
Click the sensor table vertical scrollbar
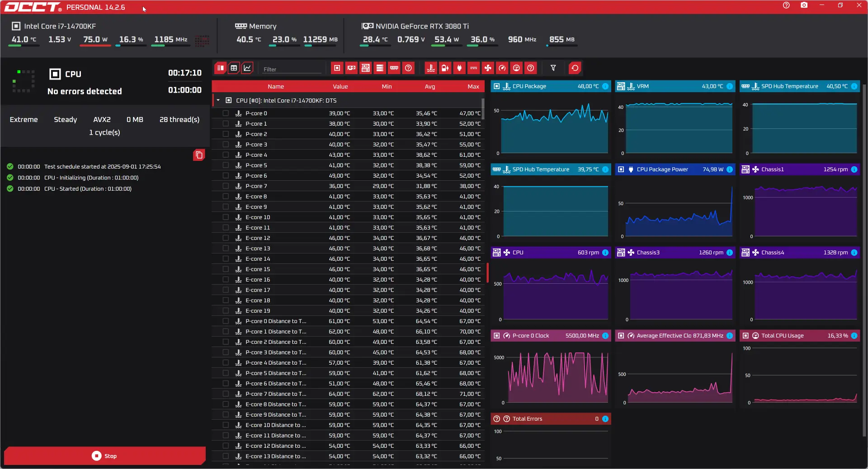click(483, 108)
